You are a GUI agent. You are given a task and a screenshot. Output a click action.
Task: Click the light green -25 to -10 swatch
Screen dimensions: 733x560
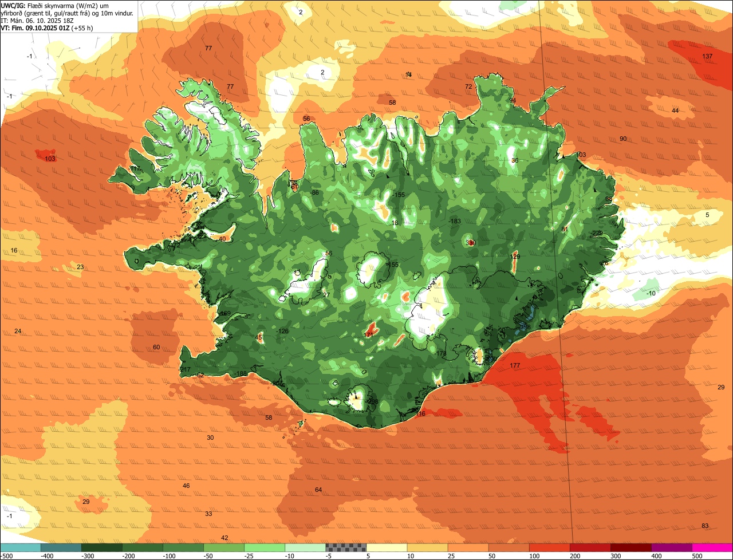tap(264, 547)
